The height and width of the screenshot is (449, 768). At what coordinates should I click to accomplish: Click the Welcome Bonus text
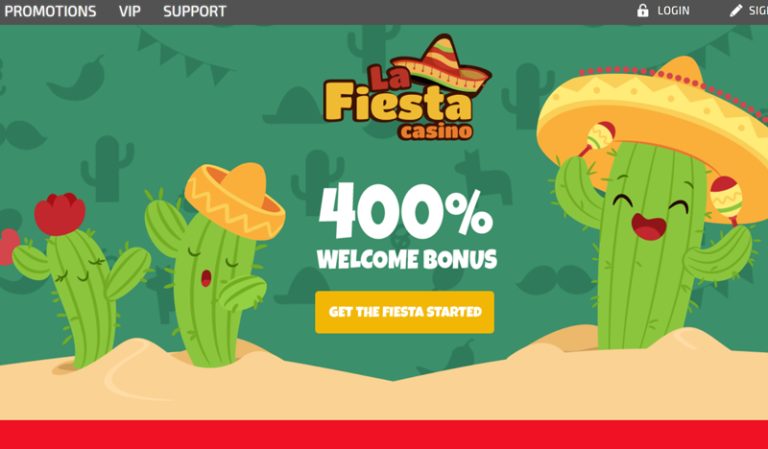click(x=407, y=260)
